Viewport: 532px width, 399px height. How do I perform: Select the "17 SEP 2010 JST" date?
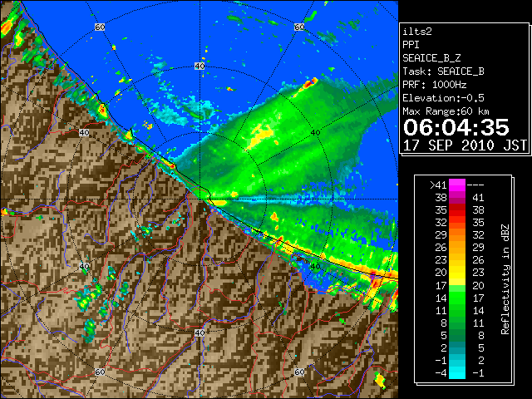tap(465, 145)
